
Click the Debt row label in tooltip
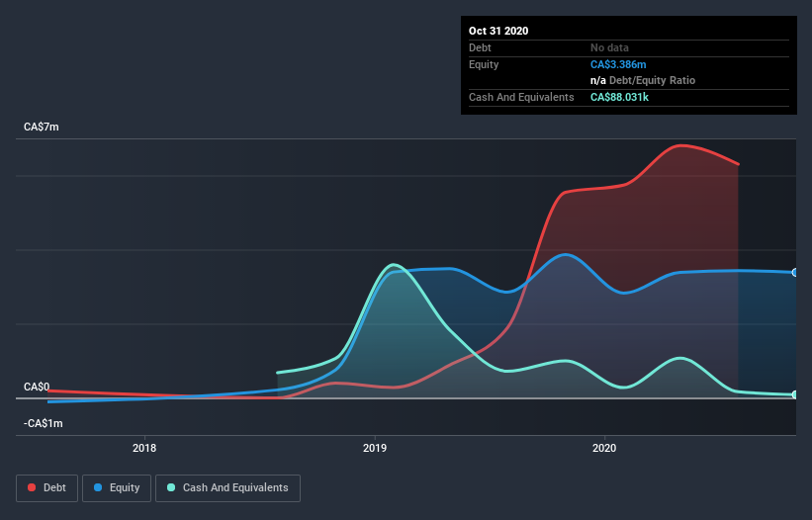pyautogui.click(x=480, y=47)
